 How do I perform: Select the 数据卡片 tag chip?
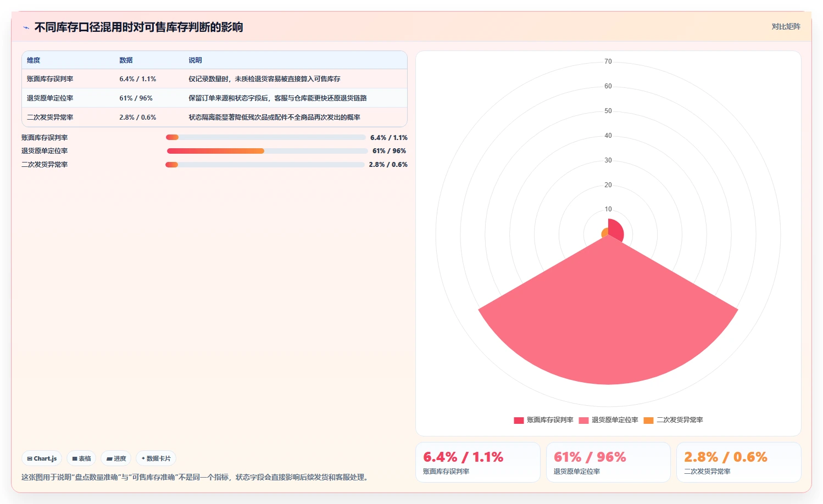[156, 458]
